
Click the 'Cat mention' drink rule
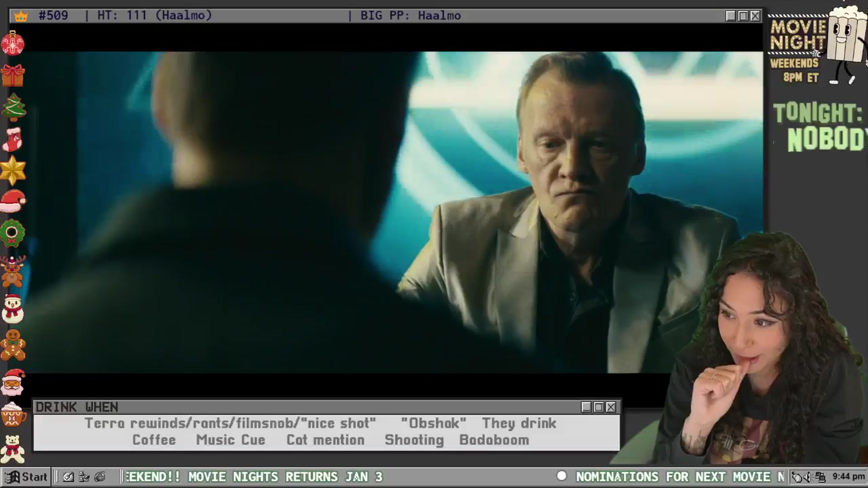coord(325,440)
